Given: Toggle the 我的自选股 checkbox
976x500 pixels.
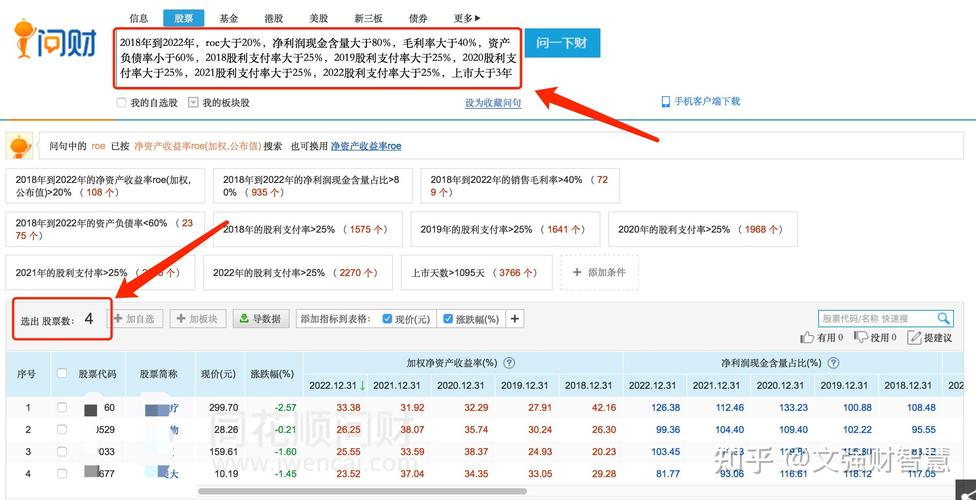Looking at the screenshot, I should (121, 103).
